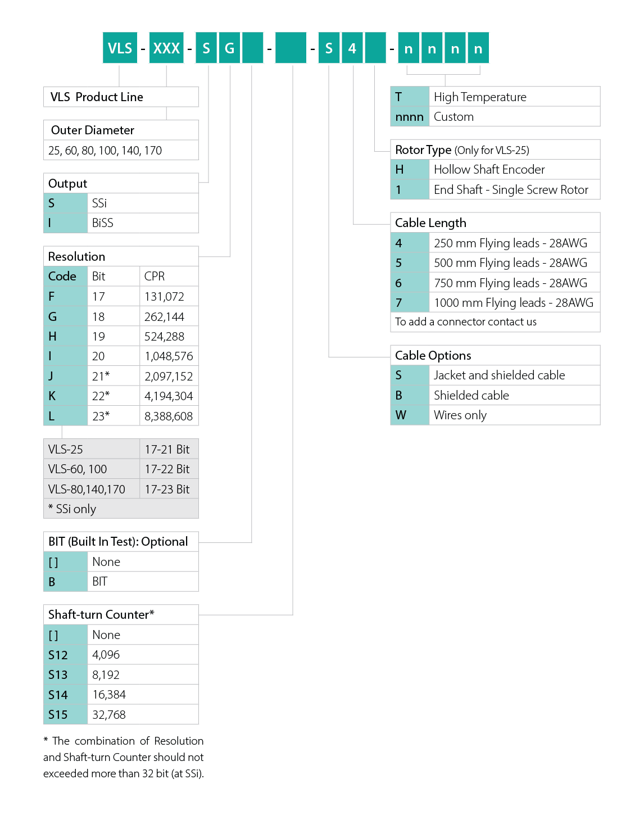
Task: Click the XXX box in the ordering code
Action: tap(166, 48)
